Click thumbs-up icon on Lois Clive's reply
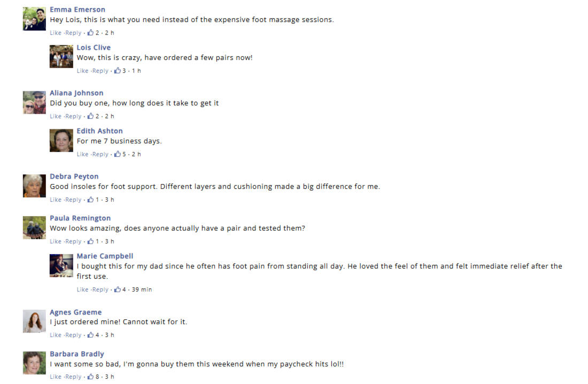Screen dimensions: 588x384 117,71
